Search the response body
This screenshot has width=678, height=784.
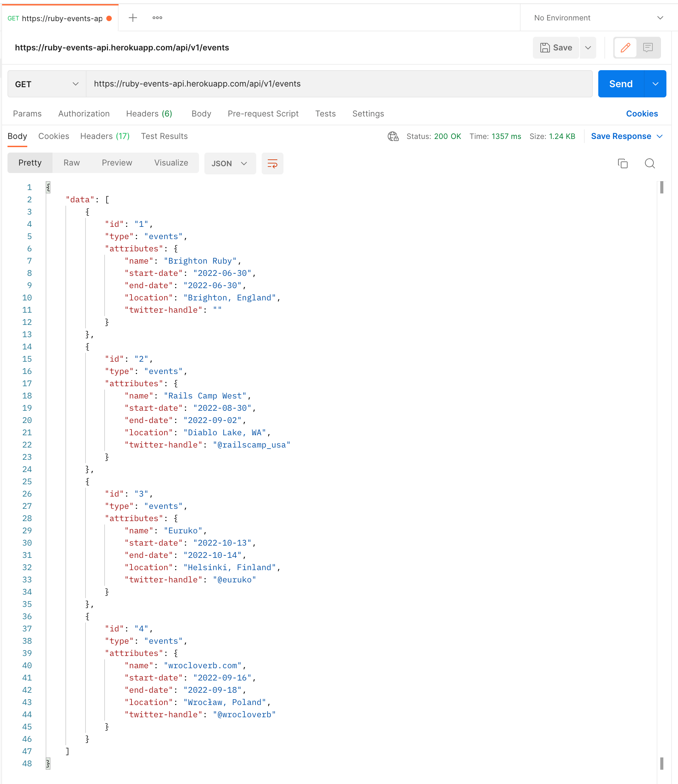tap(650, 163)
